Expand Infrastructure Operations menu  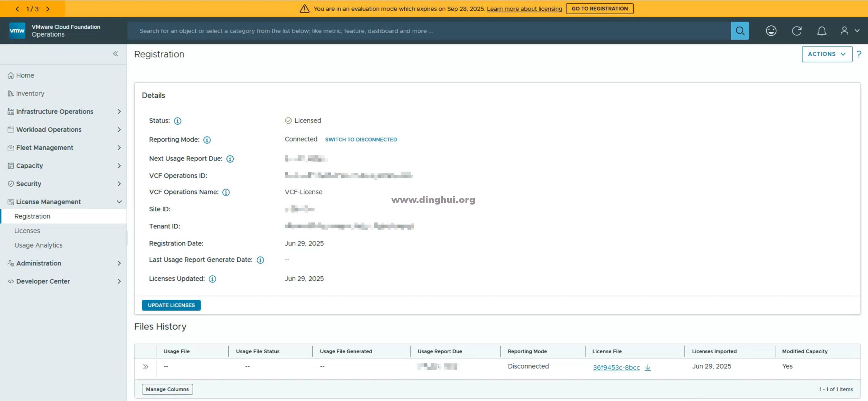click(63, 111)
